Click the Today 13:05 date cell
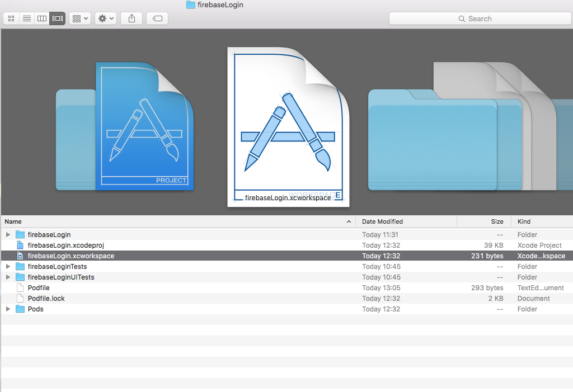 381,287
